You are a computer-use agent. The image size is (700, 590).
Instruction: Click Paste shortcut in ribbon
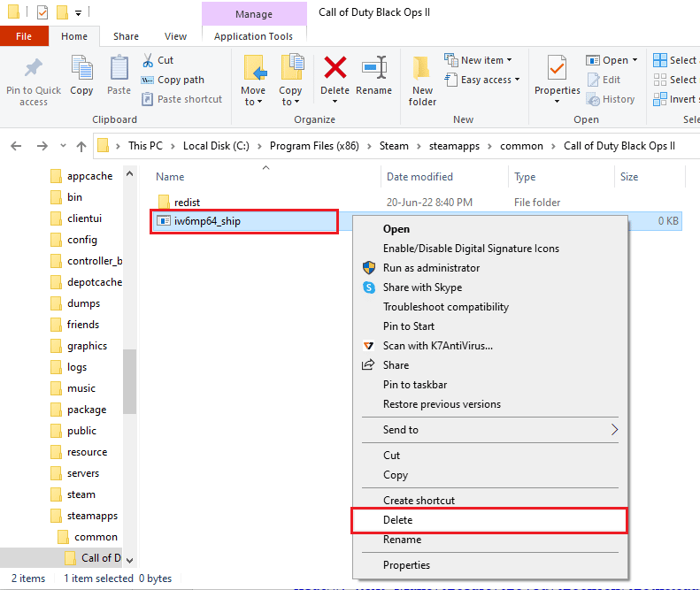click(181, 99)
